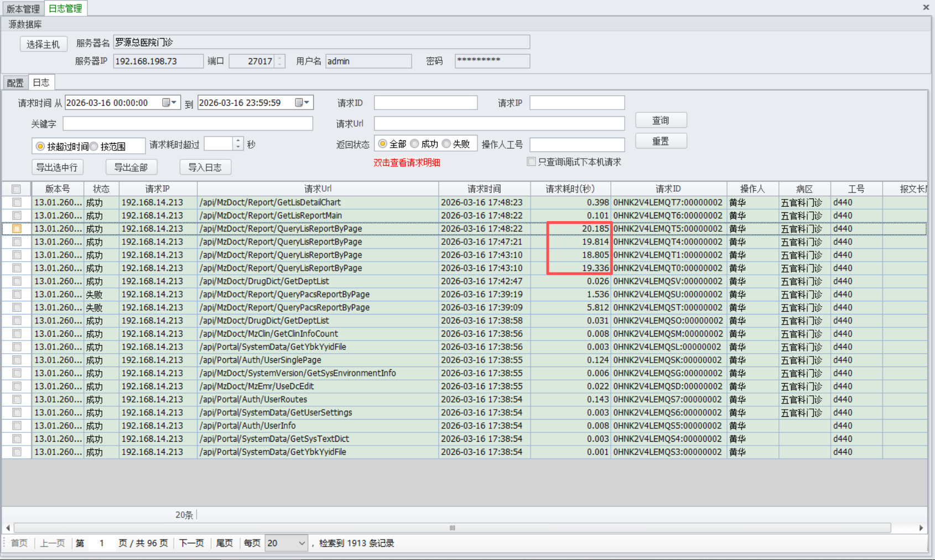Sort by the 请求时间 column header
The height and width of the screenshot is (560, 935).
click(484, 189)
